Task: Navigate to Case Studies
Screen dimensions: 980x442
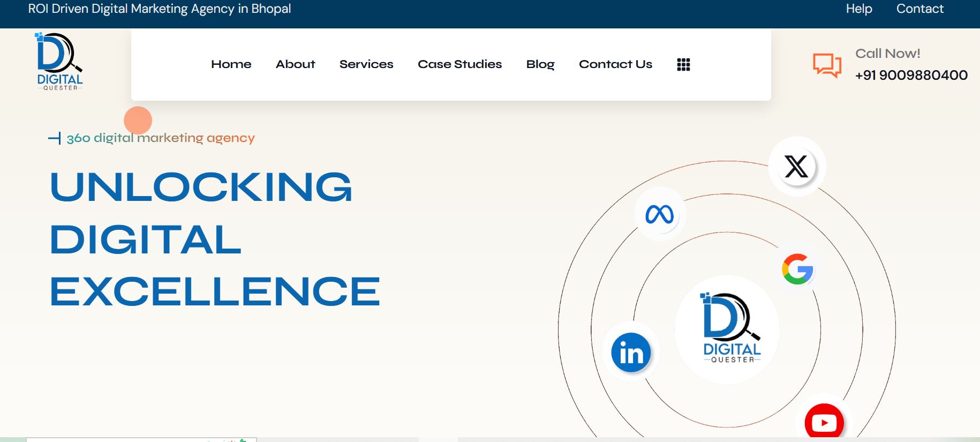Action: (x=459, y=64)
